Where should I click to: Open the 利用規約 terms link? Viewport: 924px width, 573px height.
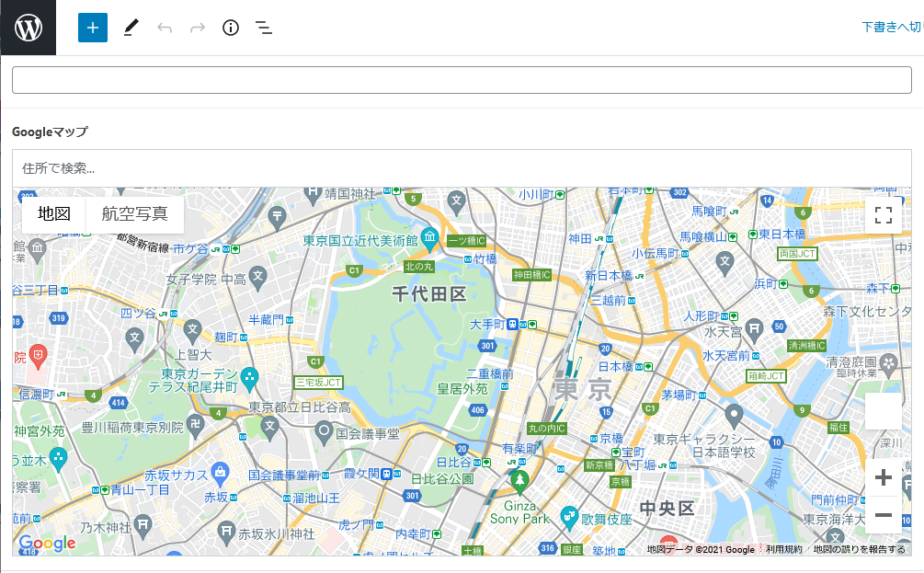783,549
